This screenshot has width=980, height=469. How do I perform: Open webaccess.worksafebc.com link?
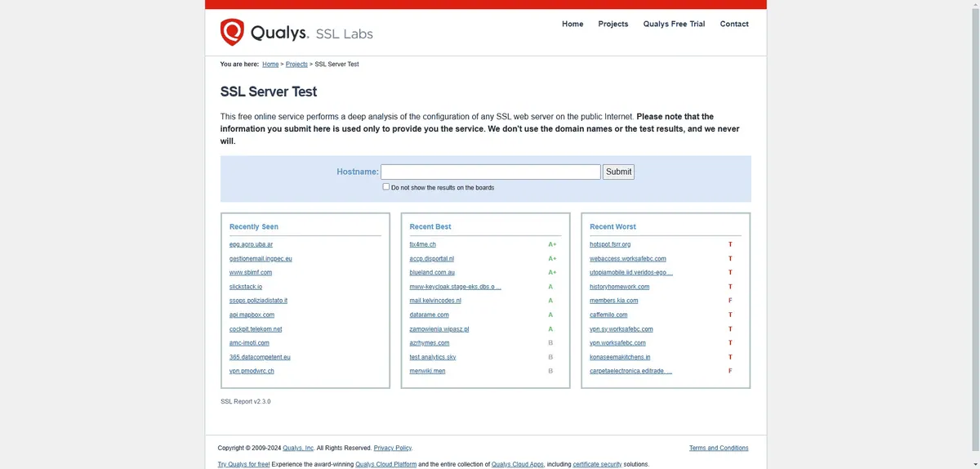tap(628, 258)
